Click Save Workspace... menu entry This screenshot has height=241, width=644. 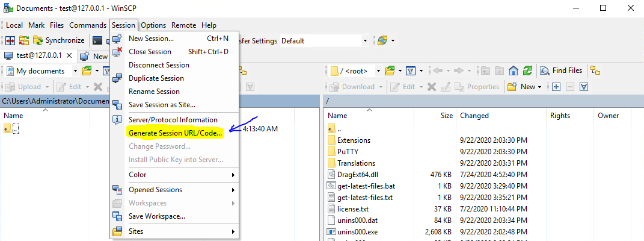pyautogui.click(x=174, y=216)
